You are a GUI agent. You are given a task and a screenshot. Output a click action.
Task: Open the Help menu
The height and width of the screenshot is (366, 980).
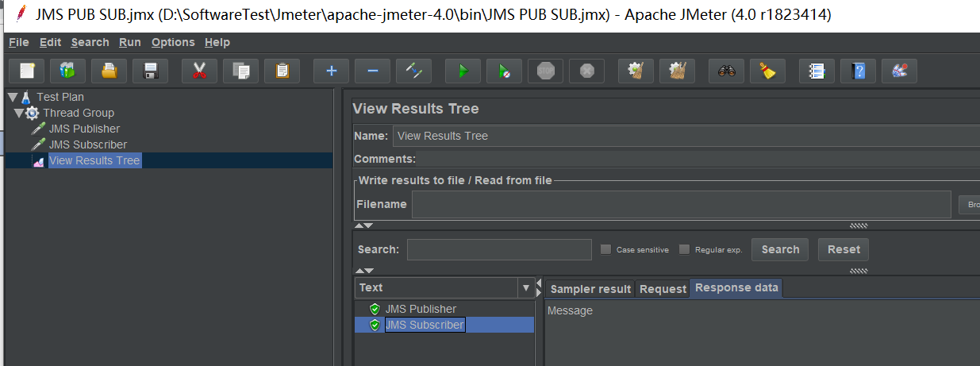(217, 42)
